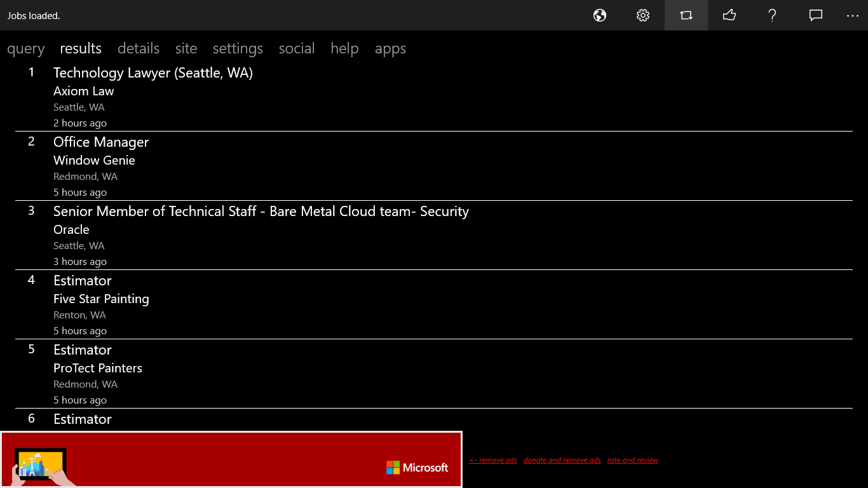Open the speech bubble feedback icon

point(816,15)
